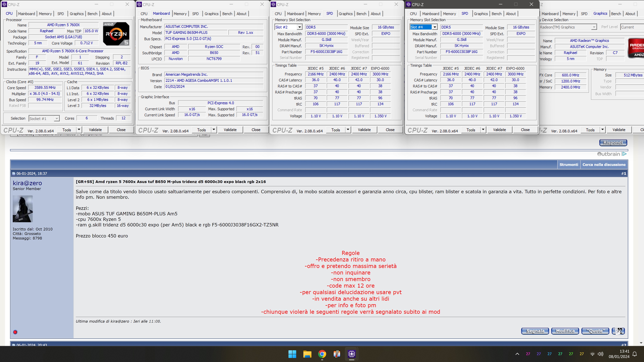Click Part Number F5-6000J3038F16G in Slot #2
Viewport: 644px width, 362px height.
[326, 52]
